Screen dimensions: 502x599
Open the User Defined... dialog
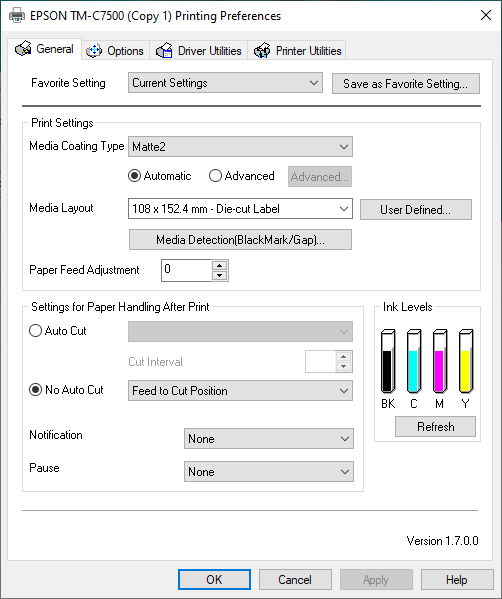click(416, 209)
